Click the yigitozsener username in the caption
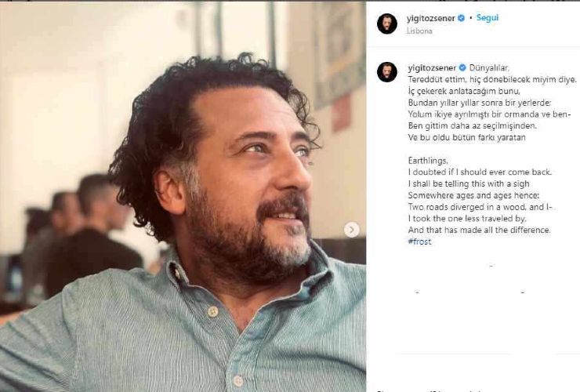This screenshot has width=580, height=392. pos(431,67)
